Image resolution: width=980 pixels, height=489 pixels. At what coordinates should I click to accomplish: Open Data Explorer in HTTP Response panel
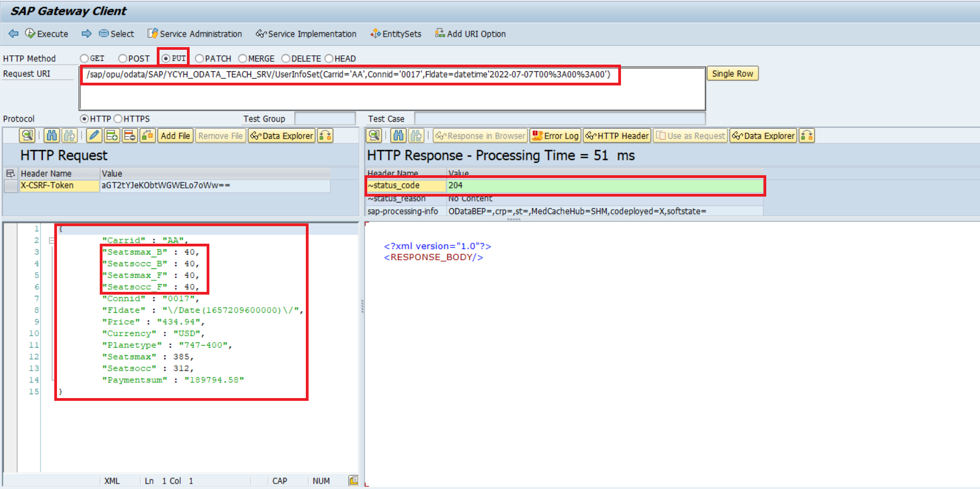pyautogui.click(x=763, y=136)
